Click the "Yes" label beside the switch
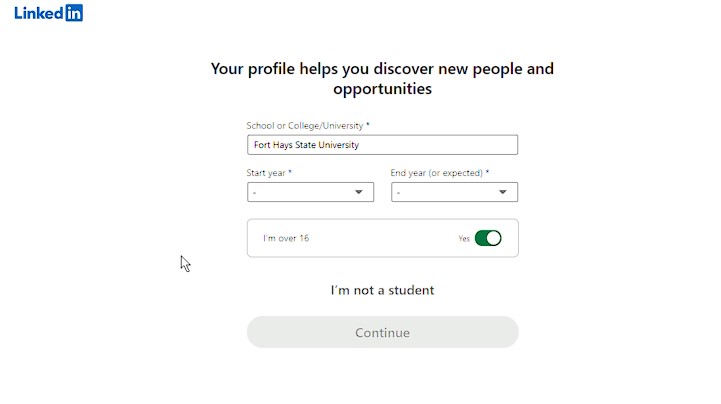 pyautogui.click(x=464, y=239)
